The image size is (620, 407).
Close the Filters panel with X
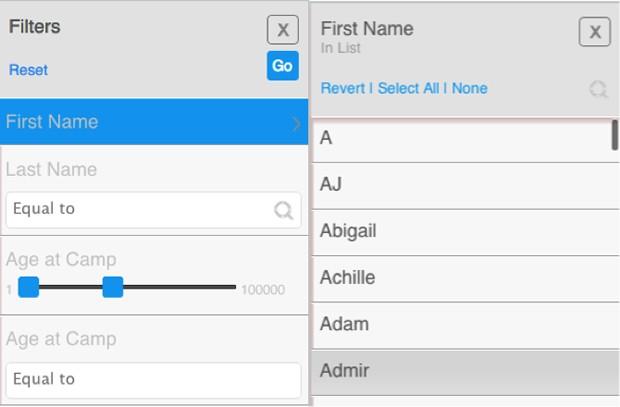pyautogui.click(x=283, y=30)
